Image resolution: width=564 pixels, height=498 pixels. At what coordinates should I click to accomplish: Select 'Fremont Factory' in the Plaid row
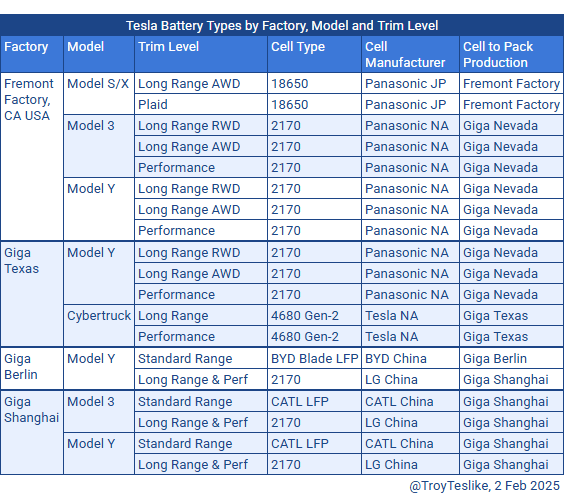(x=511, y=105)
